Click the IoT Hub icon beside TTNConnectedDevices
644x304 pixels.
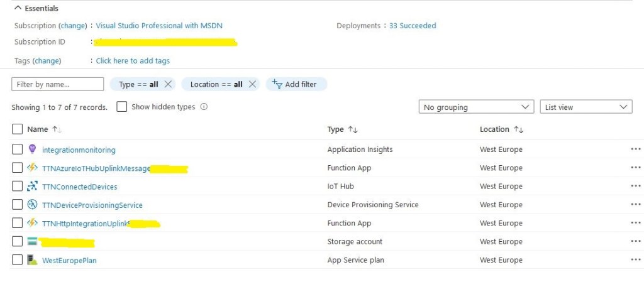click(33, 187)
